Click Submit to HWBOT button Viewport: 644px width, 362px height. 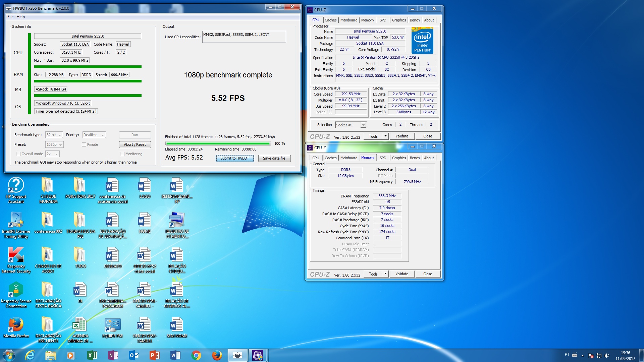tap(234, 159)
